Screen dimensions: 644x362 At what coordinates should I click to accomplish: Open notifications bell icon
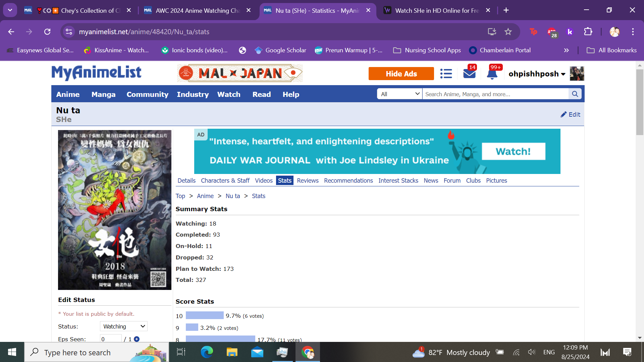(x=492, y=74)
